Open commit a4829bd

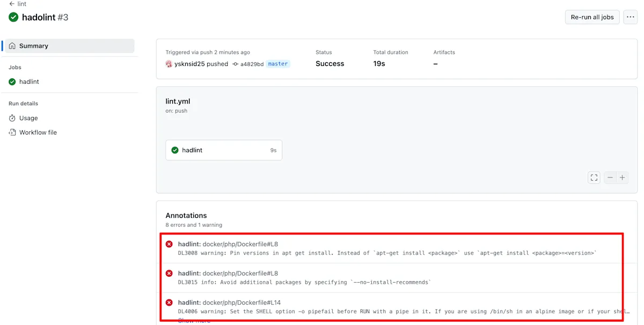click(252, 64)
